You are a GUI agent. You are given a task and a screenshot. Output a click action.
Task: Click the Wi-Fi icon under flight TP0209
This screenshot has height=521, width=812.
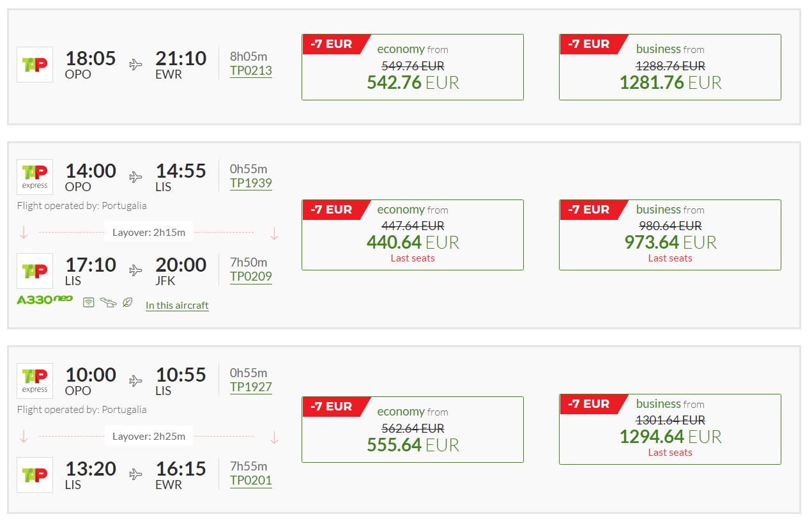[89, 302]
